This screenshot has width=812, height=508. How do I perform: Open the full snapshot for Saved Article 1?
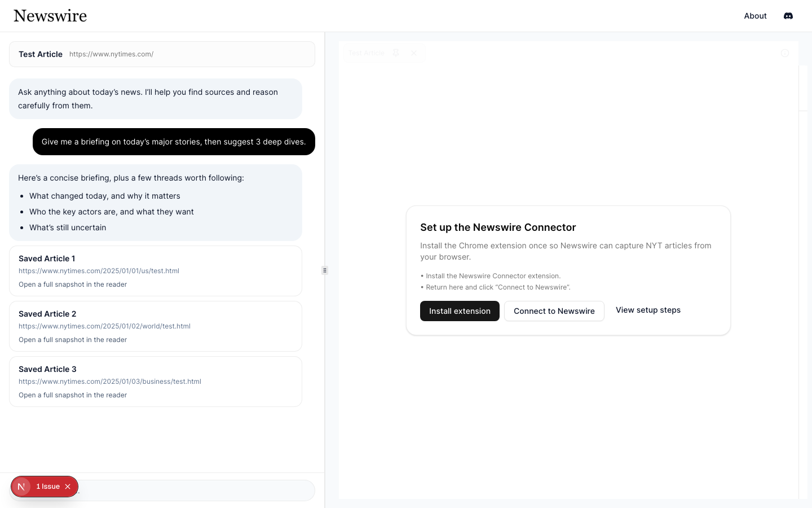pos(73,284)
